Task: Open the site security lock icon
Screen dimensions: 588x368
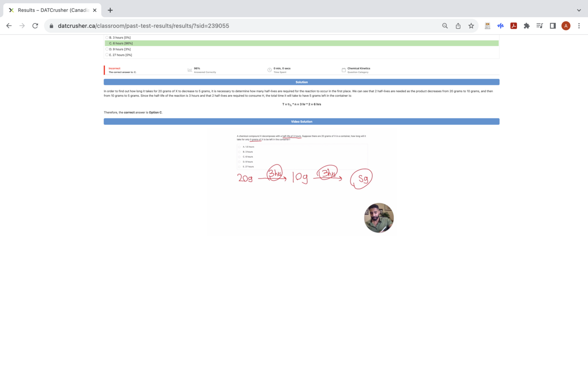Action: pos(52,26)
